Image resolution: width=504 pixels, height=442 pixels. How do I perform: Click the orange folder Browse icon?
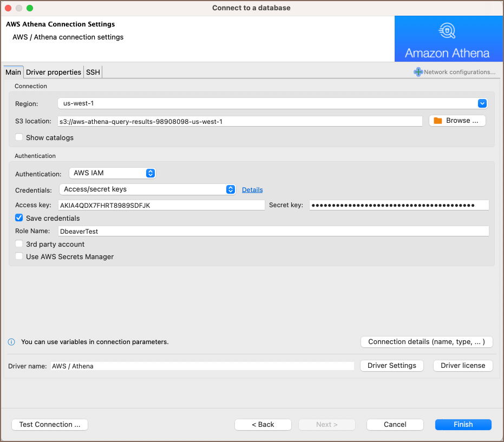(438, 121)
